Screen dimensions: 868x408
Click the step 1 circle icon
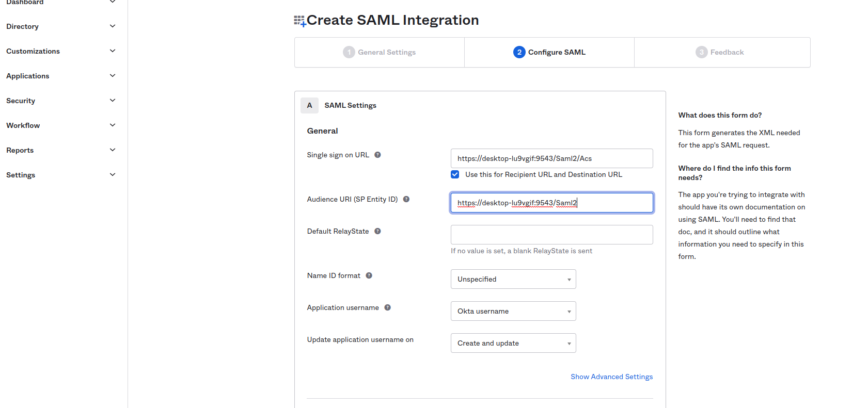[349, 52]
